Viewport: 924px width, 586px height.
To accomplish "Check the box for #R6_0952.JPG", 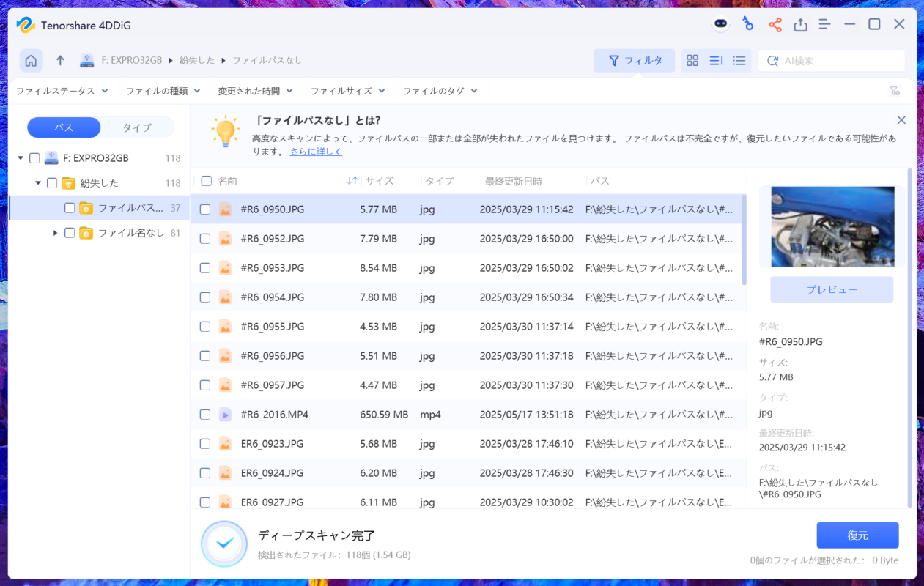I will point(205,239).
